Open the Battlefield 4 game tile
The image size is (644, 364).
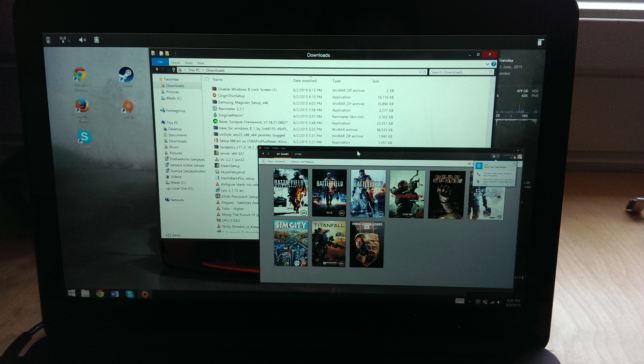click(x=368, y=193)
